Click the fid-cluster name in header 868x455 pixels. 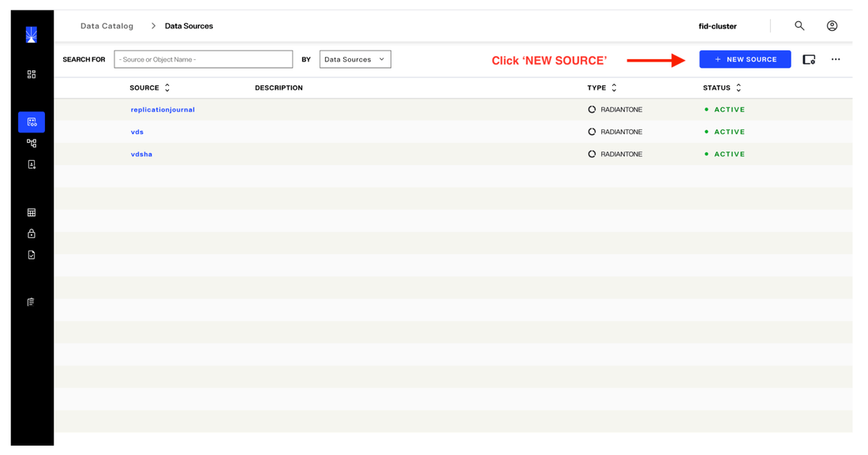[717, 26]
